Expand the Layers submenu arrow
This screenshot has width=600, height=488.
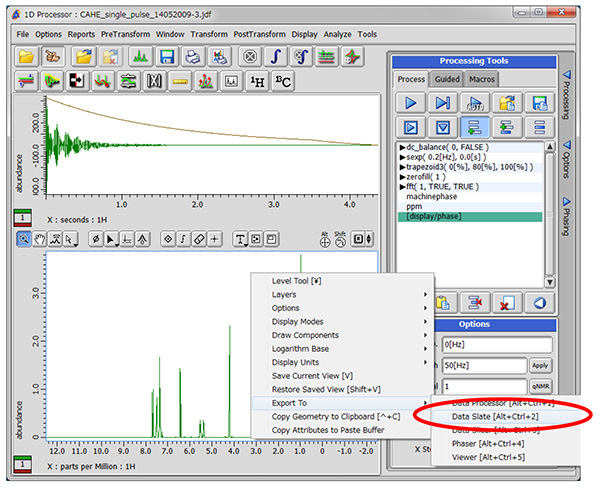click(425, 294)
